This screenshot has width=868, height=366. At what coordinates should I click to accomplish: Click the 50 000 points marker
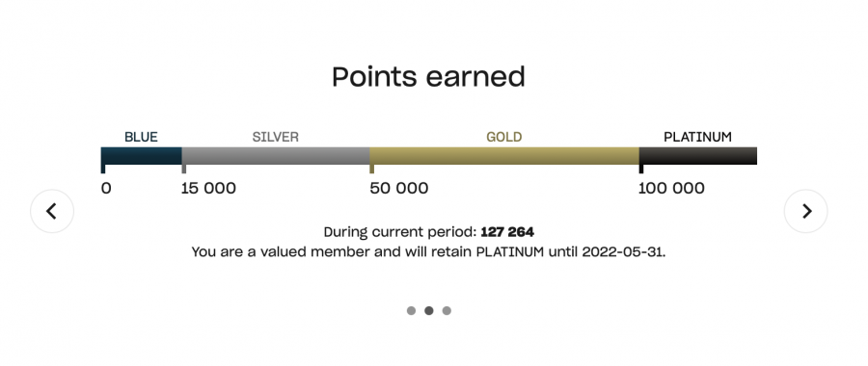click(x=399, y=189)
